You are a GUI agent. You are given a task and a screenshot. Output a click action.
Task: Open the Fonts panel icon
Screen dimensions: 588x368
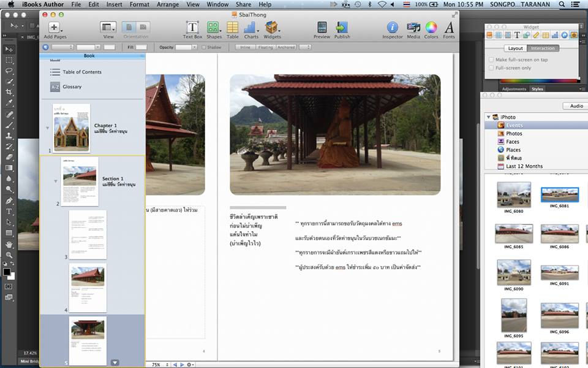click(x=449, y=27)
